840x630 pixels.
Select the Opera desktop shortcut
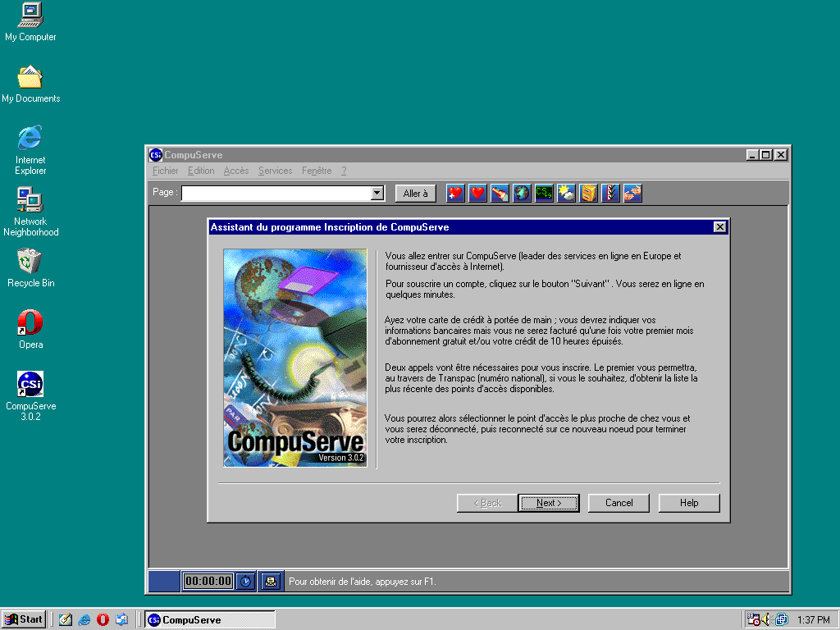coord(30,330)
